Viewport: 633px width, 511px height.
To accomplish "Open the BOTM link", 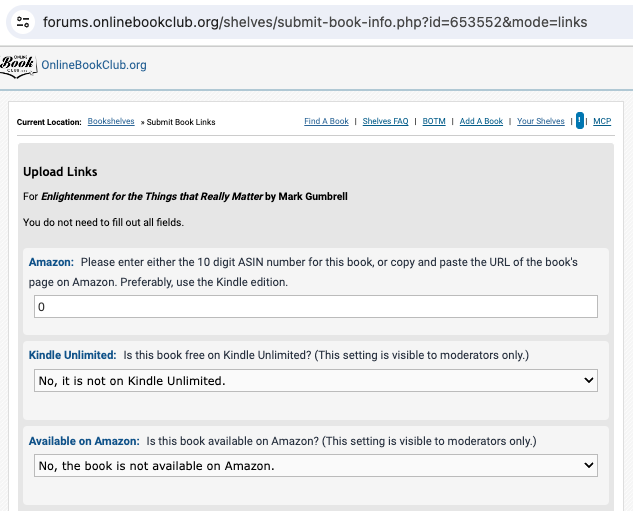I will [434, 121].
